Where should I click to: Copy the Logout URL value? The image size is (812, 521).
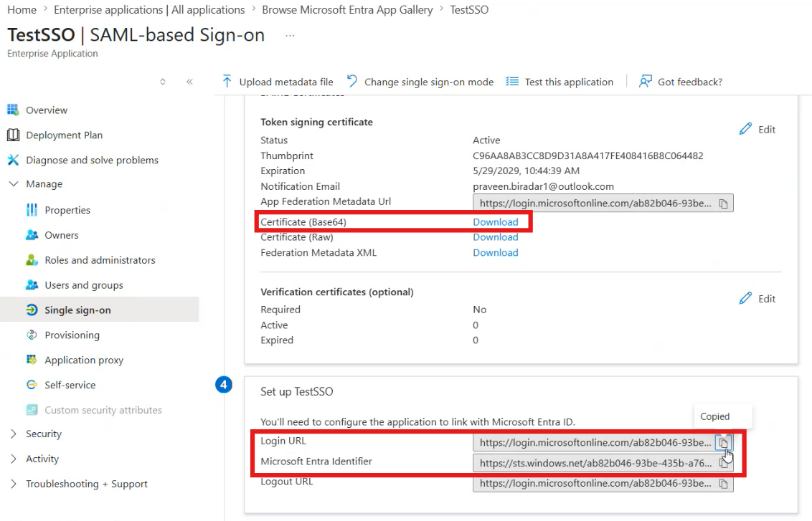pyautogui.click(x=724, y=484)
